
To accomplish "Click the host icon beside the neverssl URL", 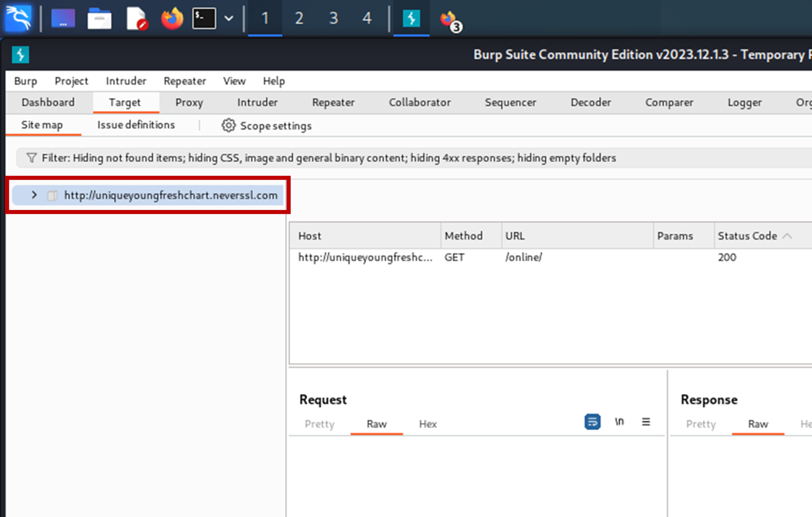I will 52,195.
